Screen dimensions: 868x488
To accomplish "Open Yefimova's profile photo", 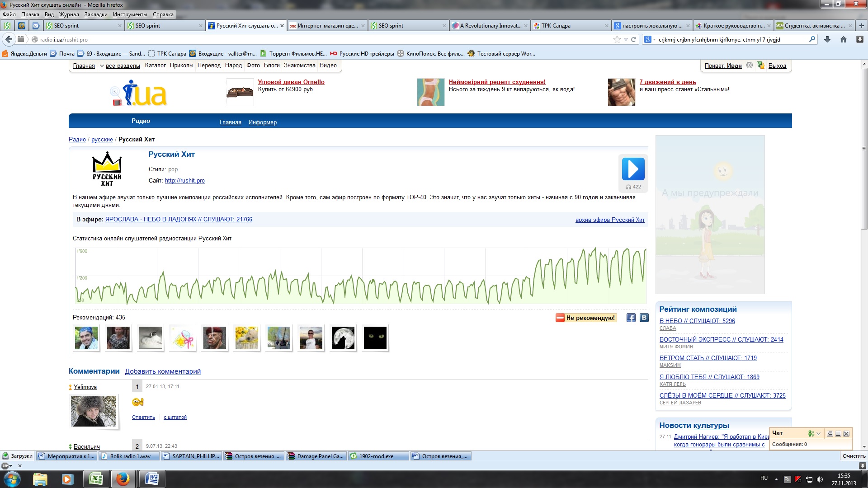I will pyautogui.click(x=94, y=411).
